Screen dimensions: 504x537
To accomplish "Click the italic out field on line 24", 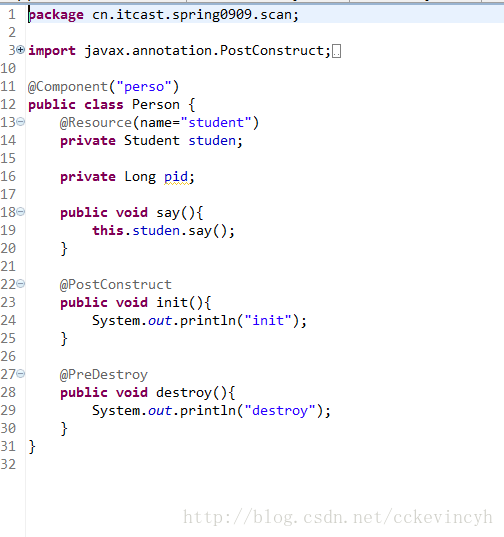I will click(160, 321).
